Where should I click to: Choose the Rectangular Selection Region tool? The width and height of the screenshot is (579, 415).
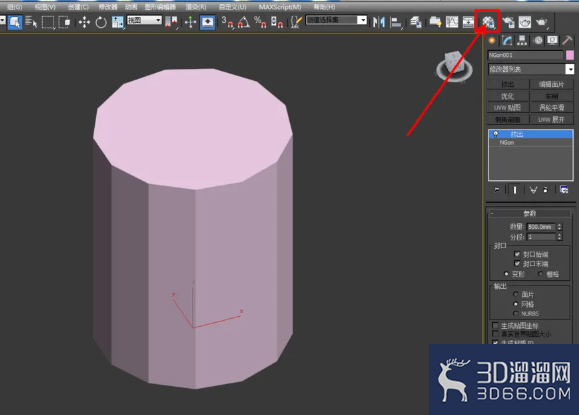[x=48, y=22]
